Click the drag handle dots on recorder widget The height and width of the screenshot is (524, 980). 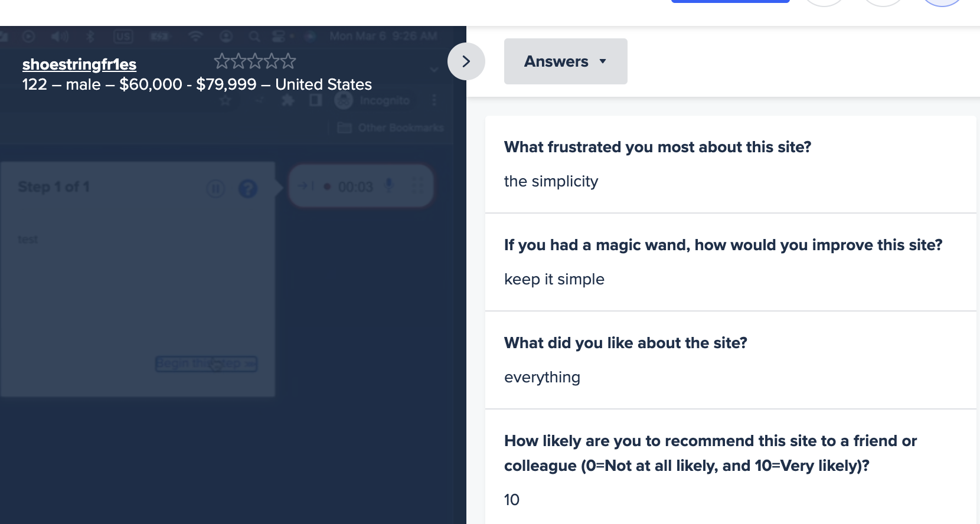coord(417,186)
